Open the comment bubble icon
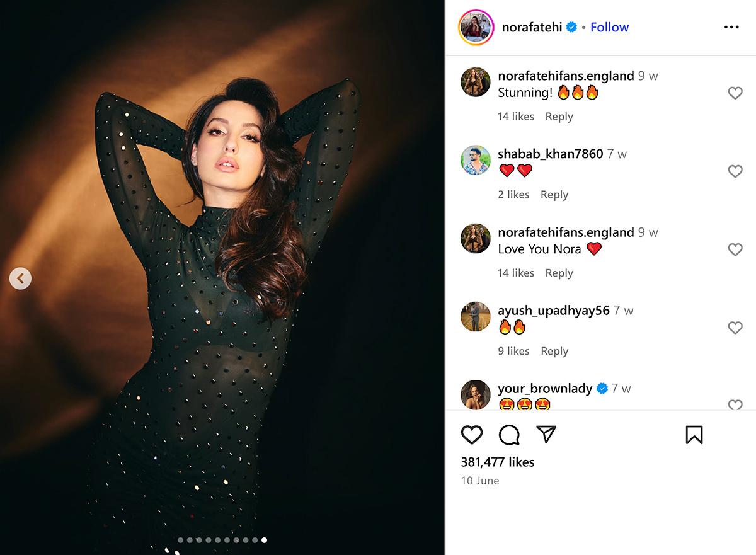 pos(509,435)
